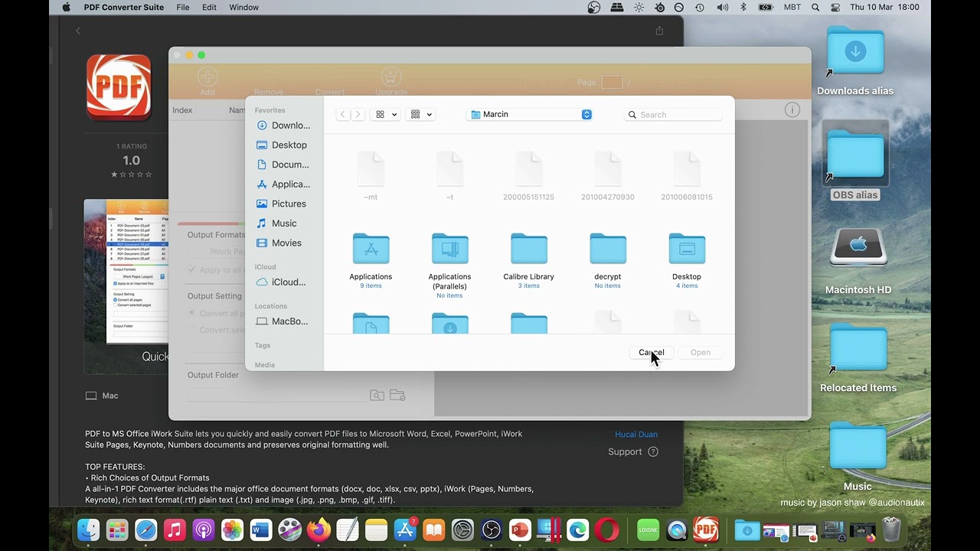Click the PDF app icon in App Store
Viewport: 980px width, 551px height.
coord(119,86)
